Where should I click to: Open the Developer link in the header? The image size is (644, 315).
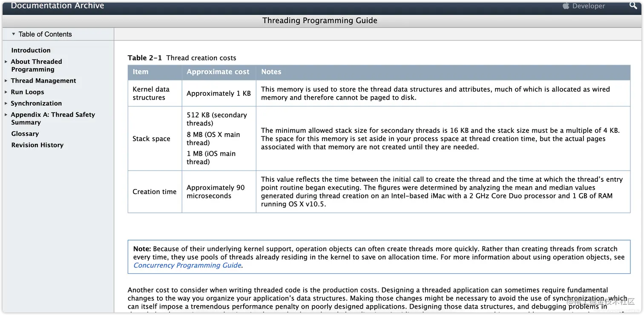pyautogui.click(x=589, y=6)
